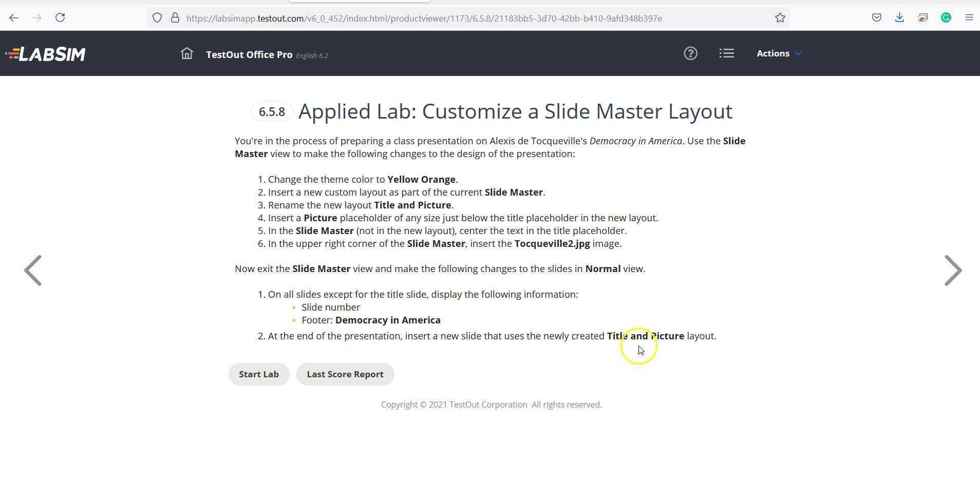The image size is (980, 500).
Task: Open the table of contents list icon
Action: pyautogui.click(x=727, y=53)
